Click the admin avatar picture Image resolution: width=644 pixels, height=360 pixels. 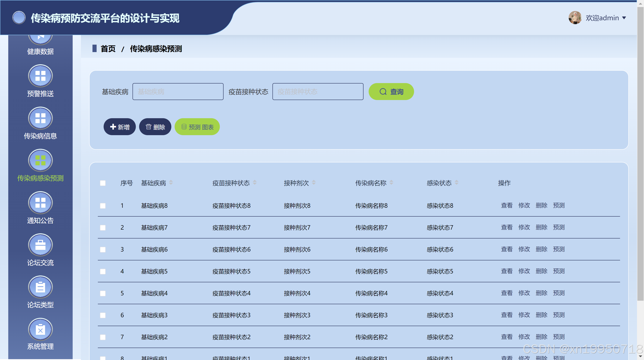tap(575, 18)
